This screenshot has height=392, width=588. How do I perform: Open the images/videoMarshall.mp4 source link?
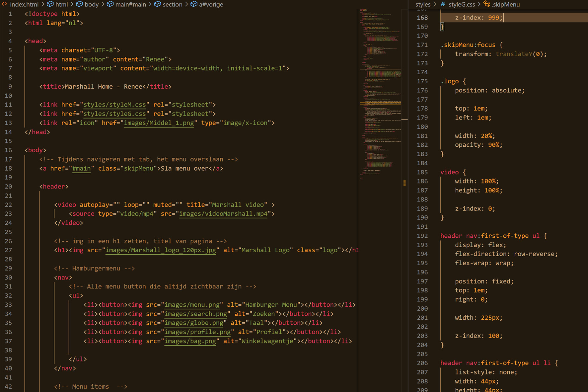pyautogui.click(x=223, y=214)
